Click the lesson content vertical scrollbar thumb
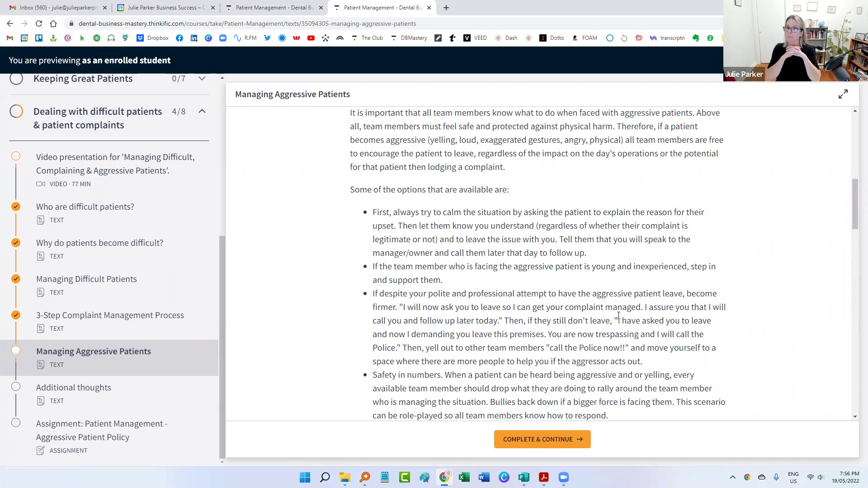The height and width of the screenshot is (488, 868). click(x=854, y=203)
